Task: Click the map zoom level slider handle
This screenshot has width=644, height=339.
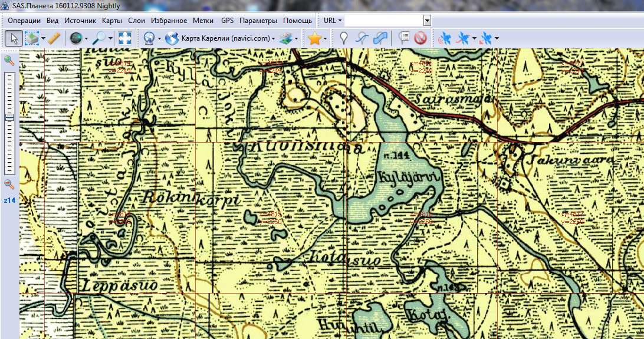Action: [x=9, y=117]
